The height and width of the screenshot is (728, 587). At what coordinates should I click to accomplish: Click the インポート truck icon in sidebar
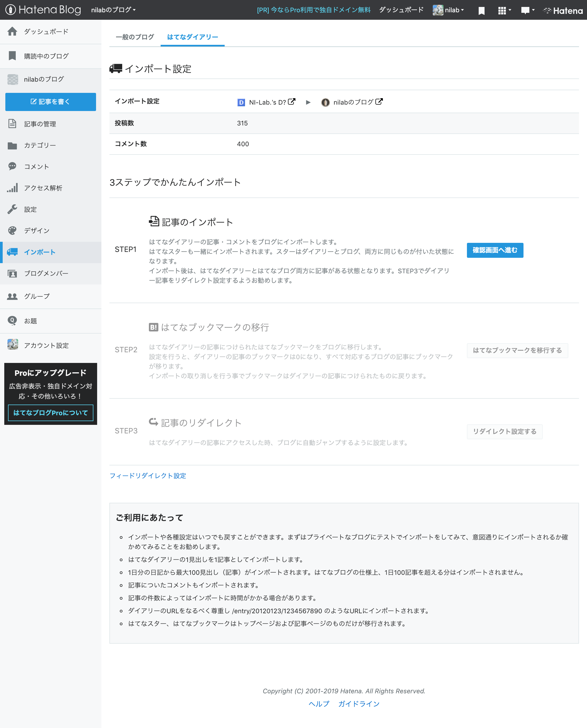13,252
